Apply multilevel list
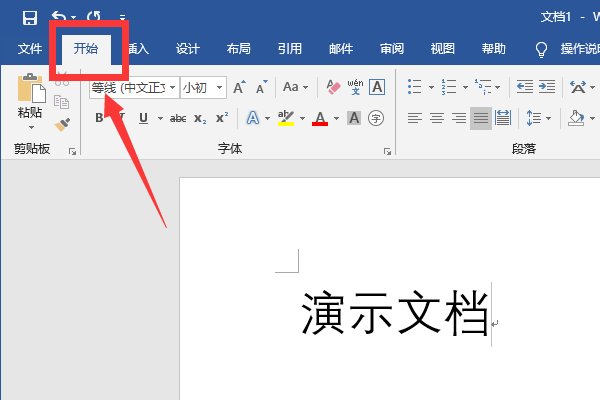The image size is (600, 400). point(483,87)
